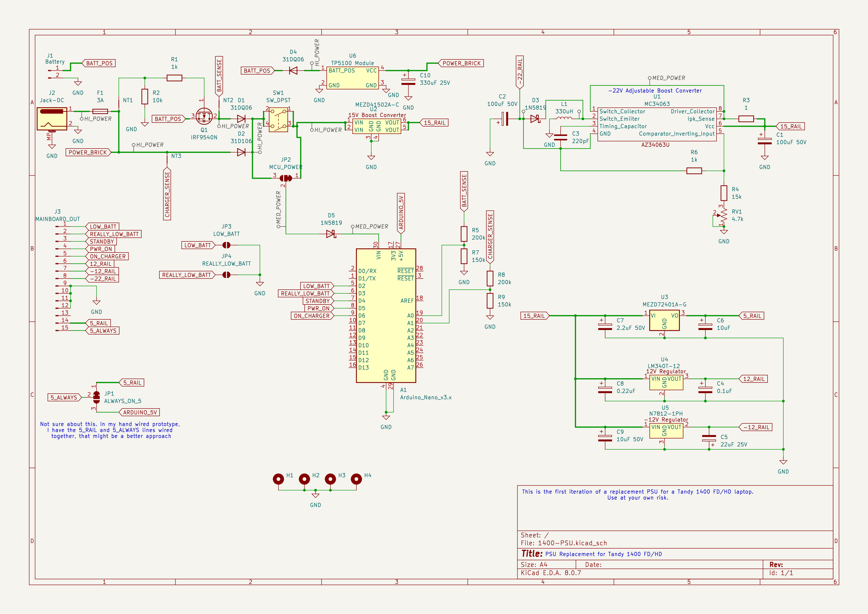
Task: Click the JP3 LOW_BATT solder jumper
Action: click(x=226, y=245)
